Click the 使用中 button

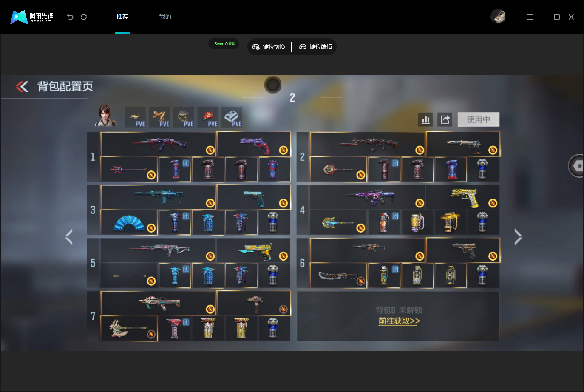coord(479,119)
